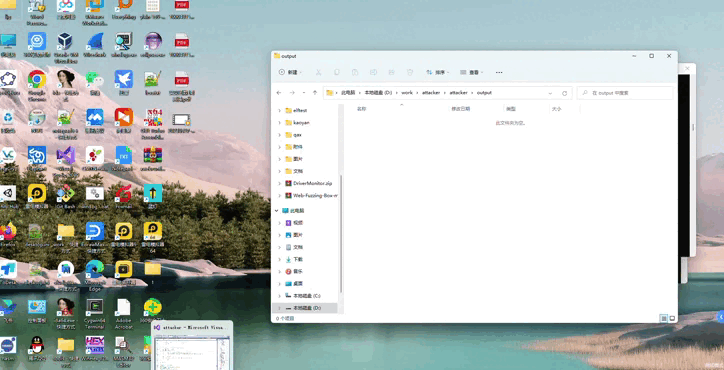The width and height of the screenshot is (724, 370).
Task: Close the window behind File Explorer
Action: coord(687,68)
